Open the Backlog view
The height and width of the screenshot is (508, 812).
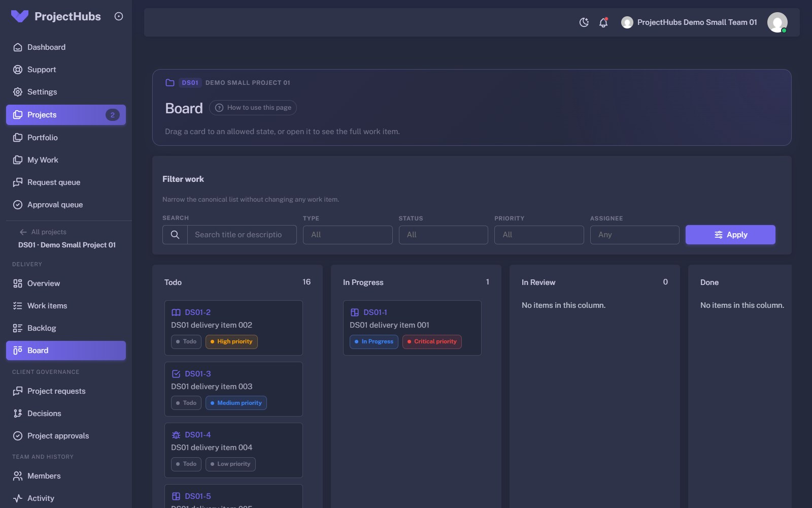[x=66, y=328]
